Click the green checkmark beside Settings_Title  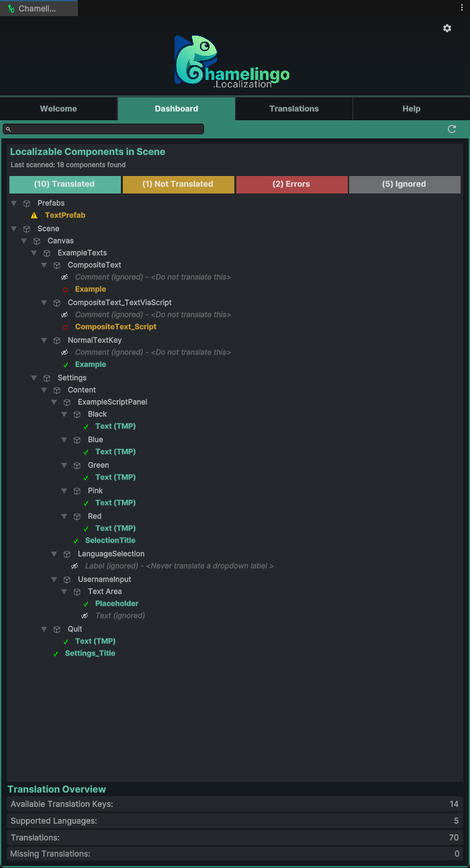(x=56, y=654)
